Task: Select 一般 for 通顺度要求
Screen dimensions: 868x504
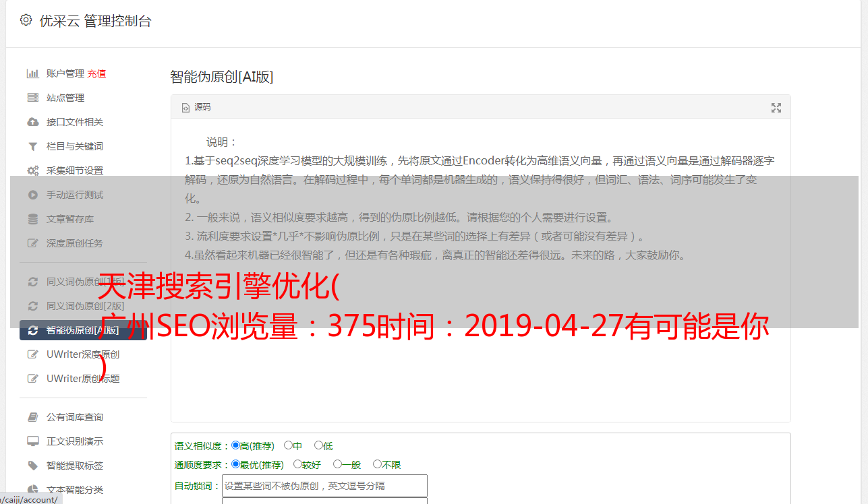Action: (337, 464)
